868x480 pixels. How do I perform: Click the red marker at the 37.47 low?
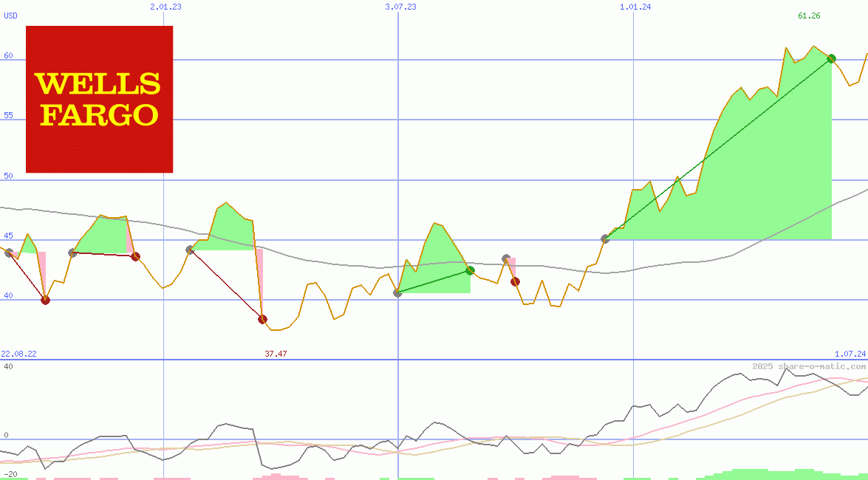(262, 319)
